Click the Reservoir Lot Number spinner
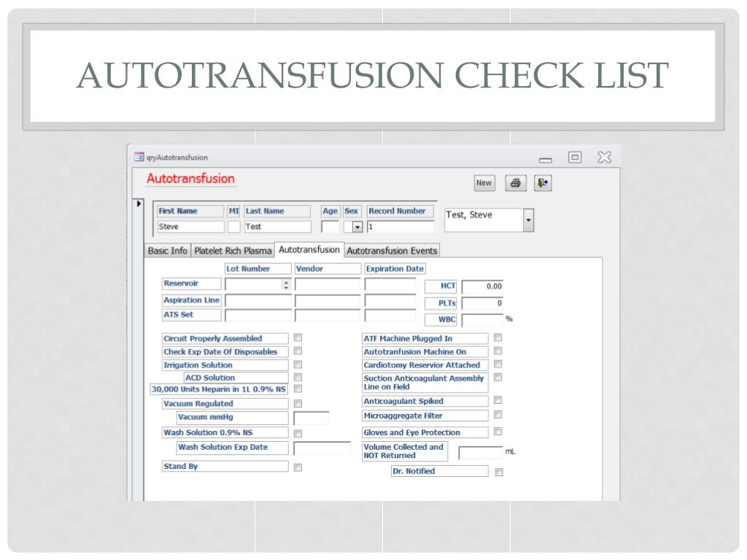The height and width of the screenshot is (560, 747). click(286, 285)
